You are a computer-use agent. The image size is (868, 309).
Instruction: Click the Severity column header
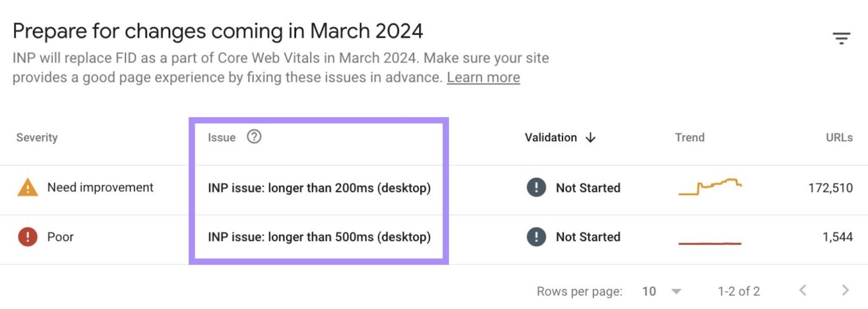37,138
